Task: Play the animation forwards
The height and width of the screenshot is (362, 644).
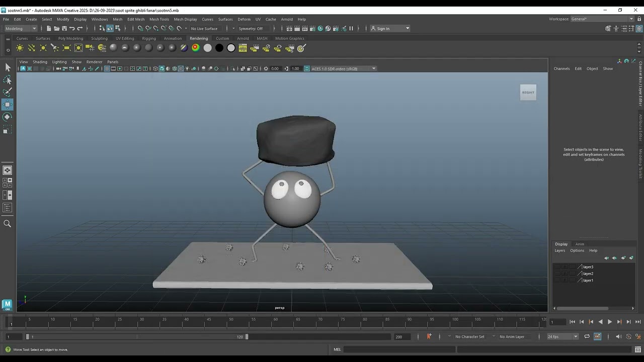Action: [x=610, y=322]
